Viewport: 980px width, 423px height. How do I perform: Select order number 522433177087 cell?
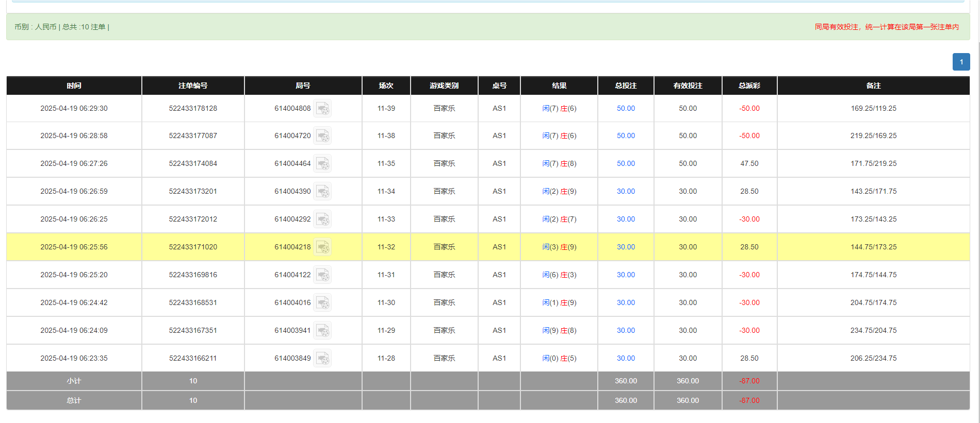click(x=193, y=136)
